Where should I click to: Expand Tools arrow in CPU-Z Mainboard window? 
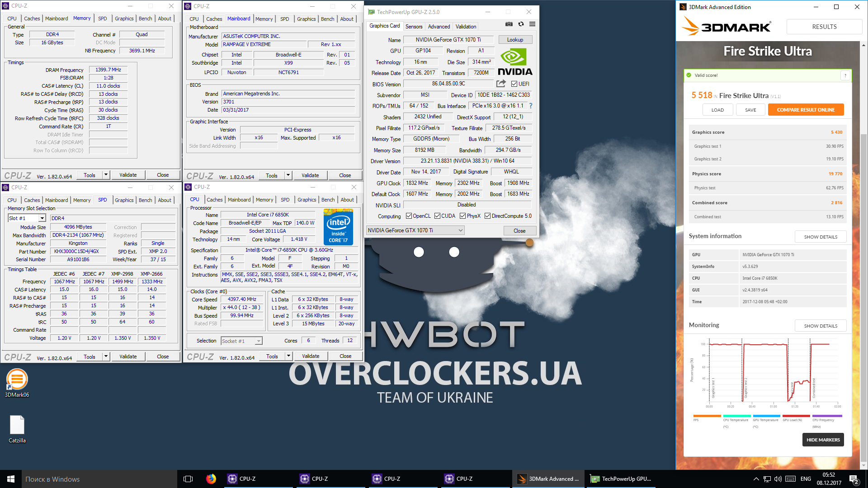(288, 175)
